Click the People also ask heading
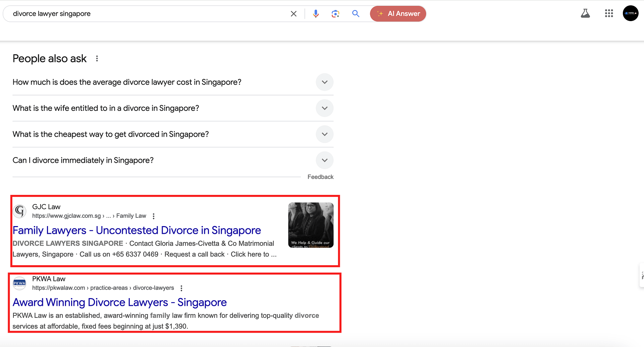Viewport: 644px width, 347px height. (50, 59)
